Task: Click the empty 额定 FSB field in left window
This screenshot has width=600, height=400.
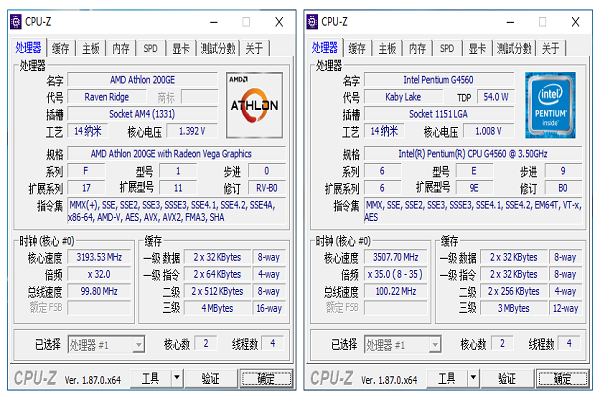Action: 99,307
